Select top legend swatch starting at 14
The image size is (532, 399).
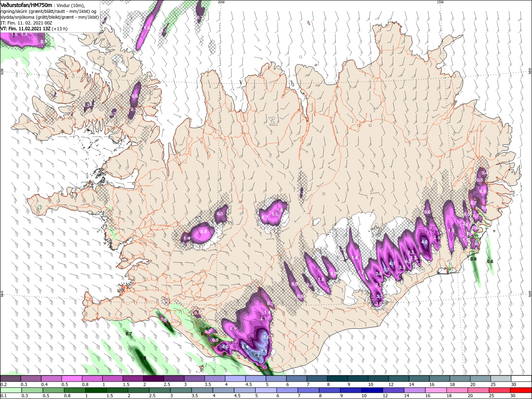tap(419, 379)
